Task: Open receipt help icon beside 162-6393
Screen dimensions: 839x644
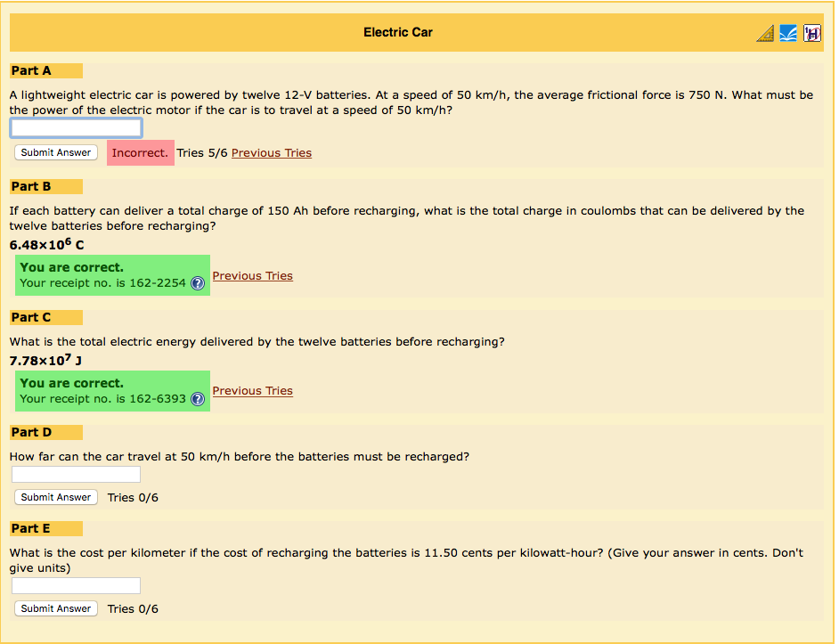Action: pyautogui.click(x=198, y=399)
